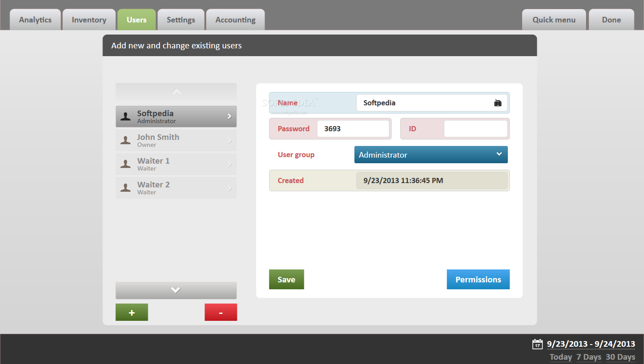Click 'Add new and change existing users' header
The width and height of the screenshot is (644, 364).
[x=176, y=45]
